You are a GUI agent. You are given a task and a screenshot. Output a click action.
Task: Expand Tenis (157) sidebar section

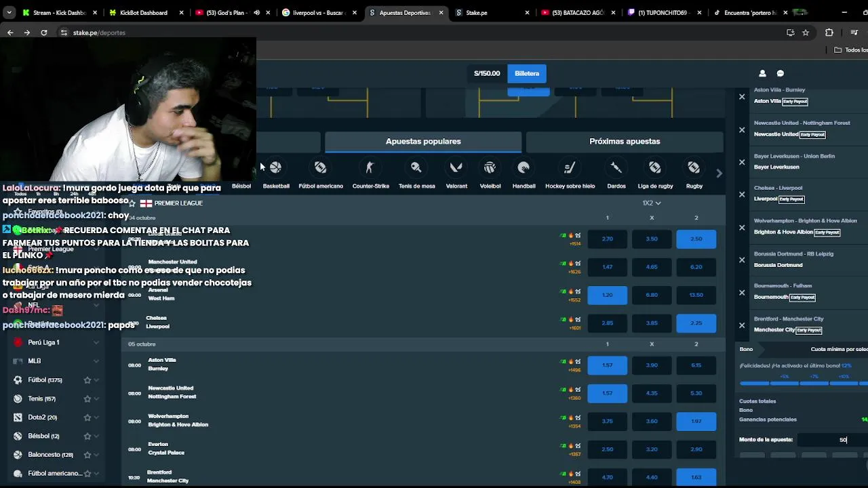[96, 399]
